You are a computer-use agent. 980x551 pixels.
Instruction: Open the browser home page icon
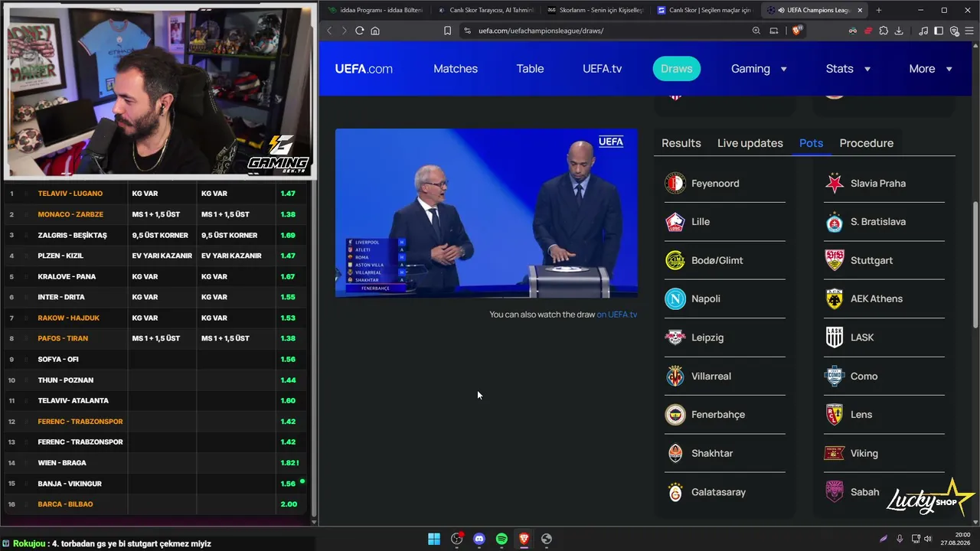(375, 31)
